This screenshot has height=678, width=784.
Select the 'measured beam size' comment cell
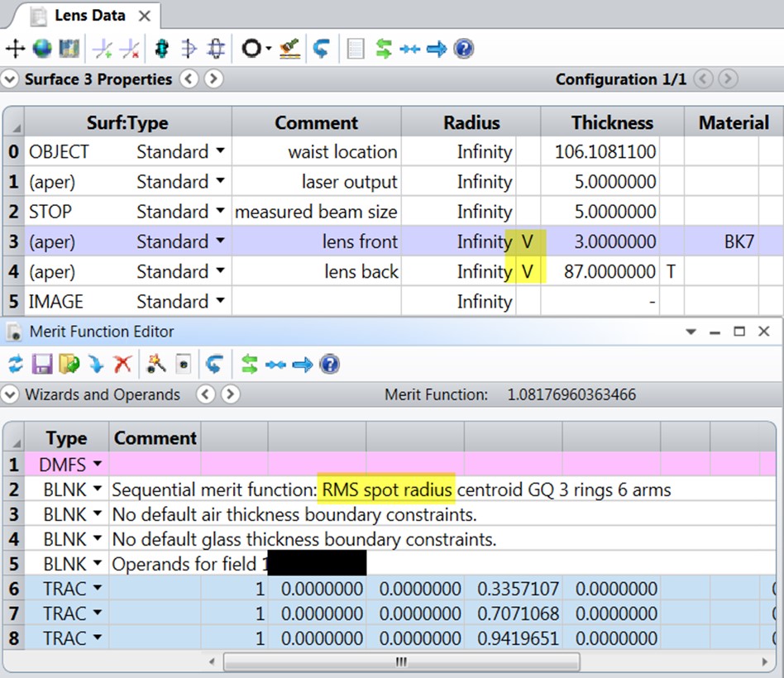point(316,212)
